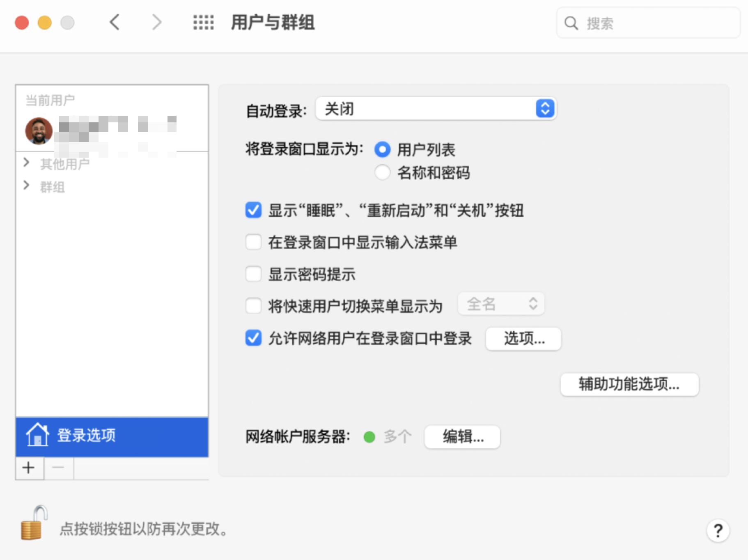
Task: Click the unlocked padlock icon to prevent changes
Action: pyautogui.click(x=32, y=530)
